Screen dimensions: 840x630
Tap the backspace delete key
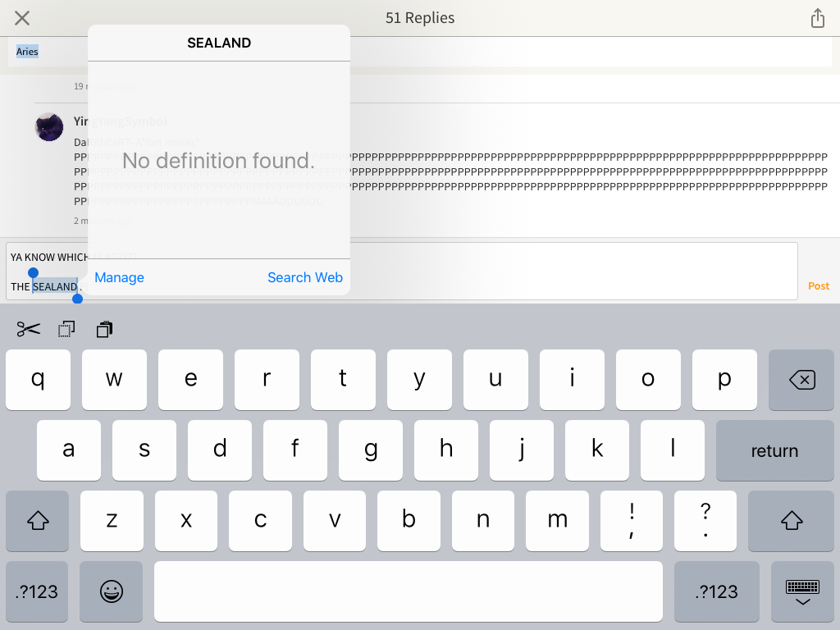click(801, 380)
